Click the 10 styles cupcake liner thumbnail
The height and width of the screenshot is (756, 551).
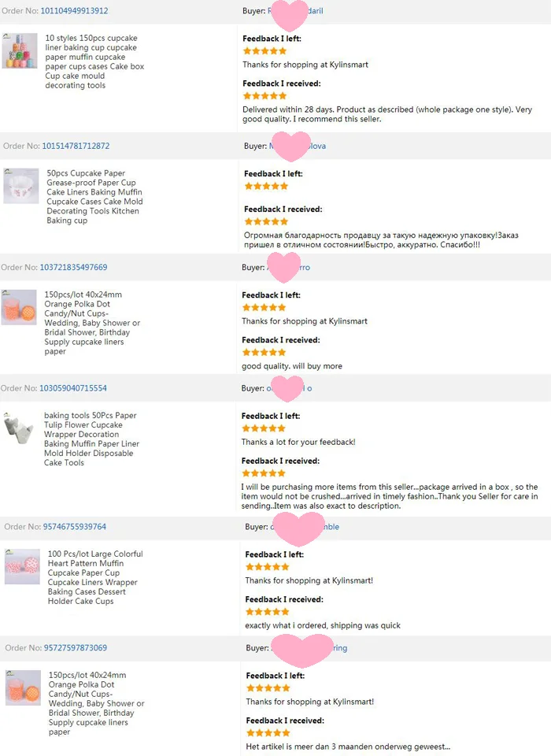[x=20, y=50]
